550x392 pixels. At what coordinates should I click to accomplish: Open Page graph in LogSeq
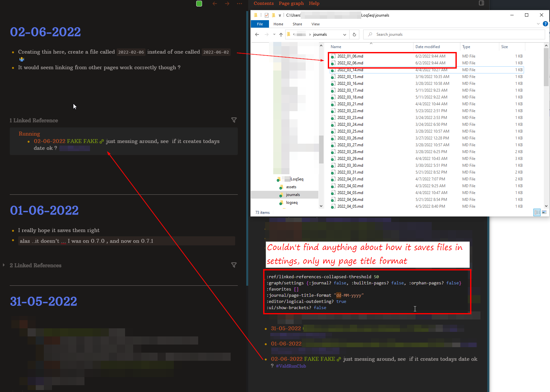coord(291,3)
